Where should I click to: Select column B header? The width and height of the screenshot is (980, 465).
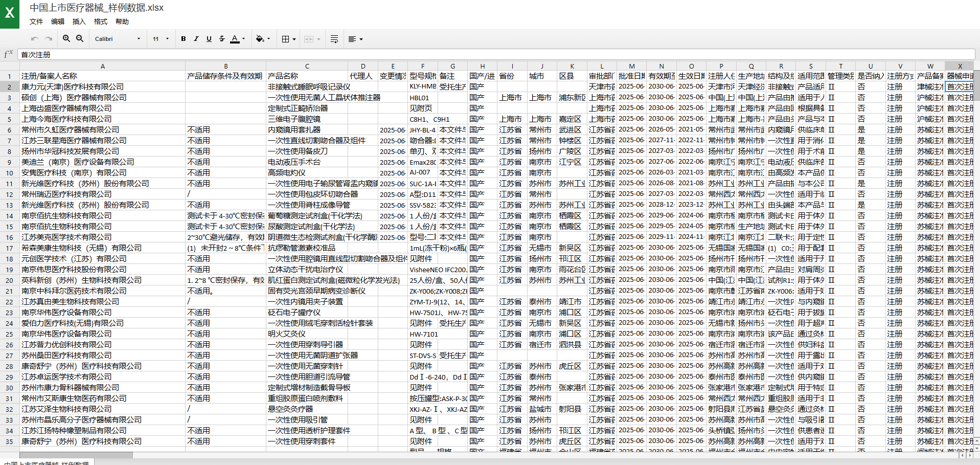click(x=225, y=66)
